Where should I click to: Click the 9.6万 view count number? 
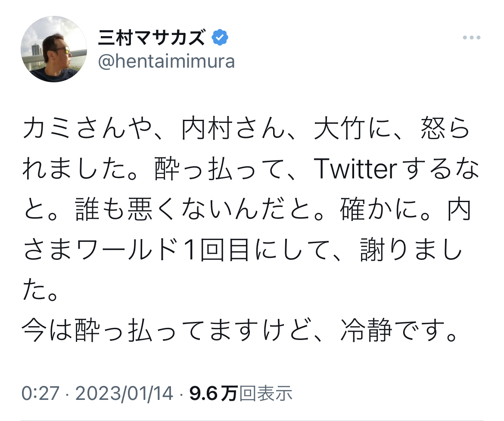pos(212,393)
